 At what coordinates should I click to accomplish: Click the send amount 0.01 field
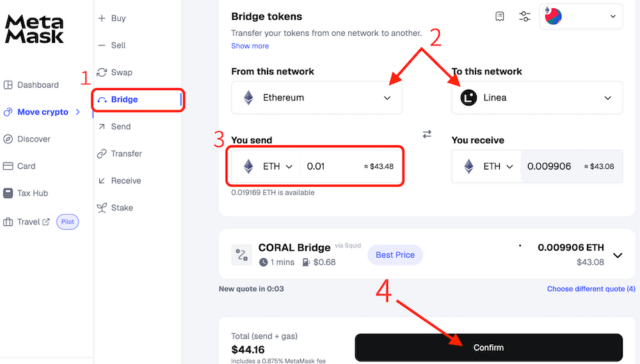point(331,166)
